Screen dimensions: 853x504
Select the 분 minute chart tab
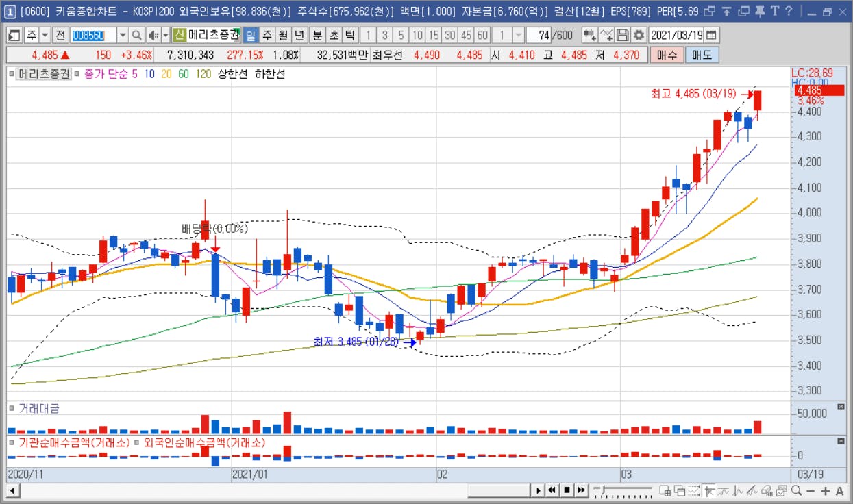pos(317,36)
